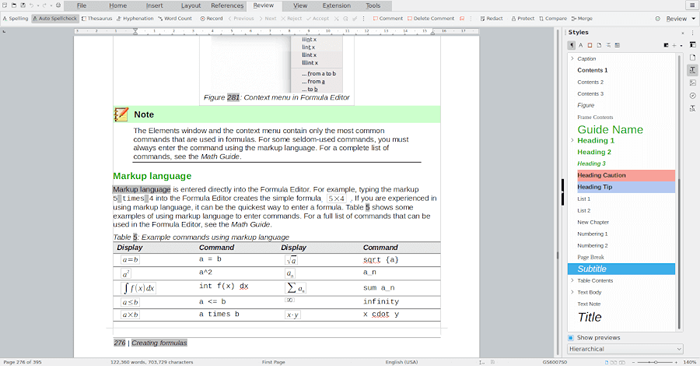Open the sidebar Gallery deck icon
Image resolution: width=700 pixels, height=366 pixels.
(x=692, y=83)
